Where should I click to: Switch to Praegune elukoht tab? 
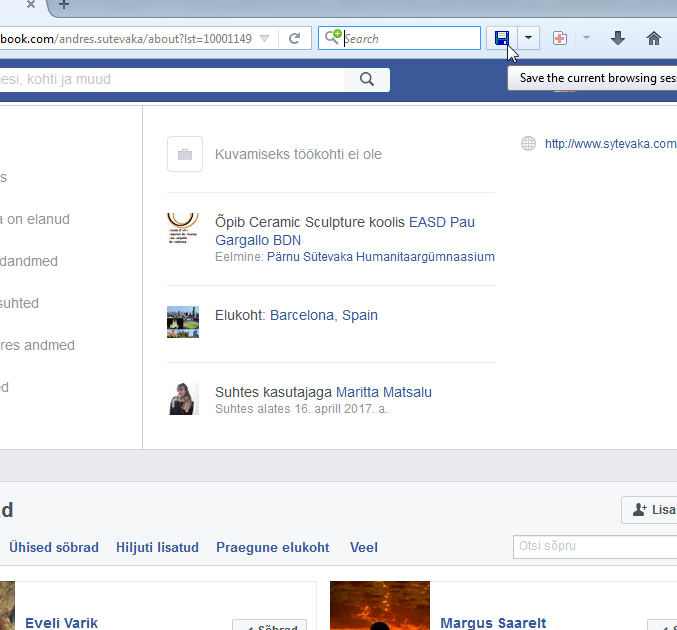pyautogui.click(x=272, y=548)
